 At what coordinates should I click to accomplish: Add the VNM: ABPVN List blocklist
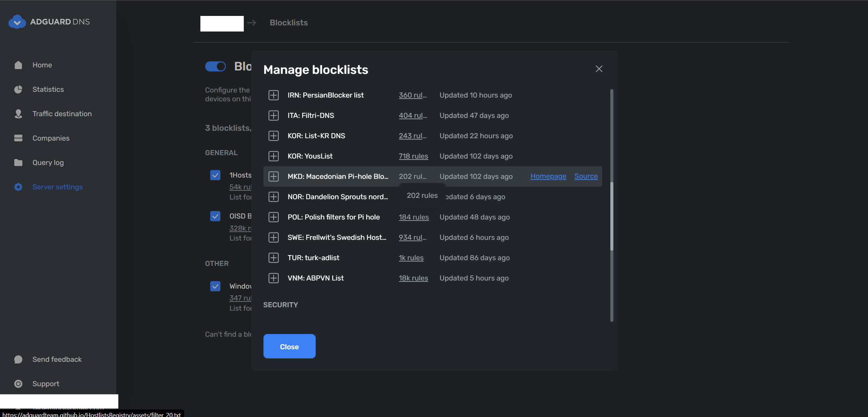pos(273,278)
